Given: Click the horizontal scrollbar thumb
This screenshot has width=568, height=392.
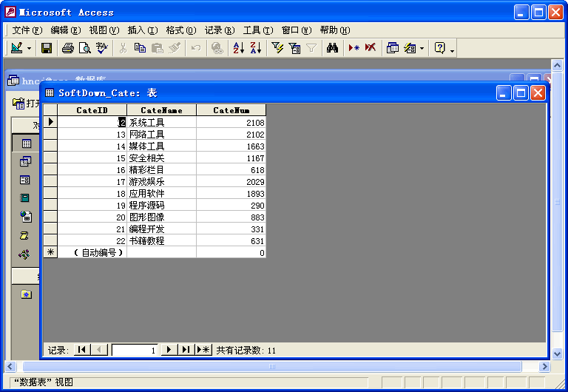Looking at the screenshot, I should (272, 367).
